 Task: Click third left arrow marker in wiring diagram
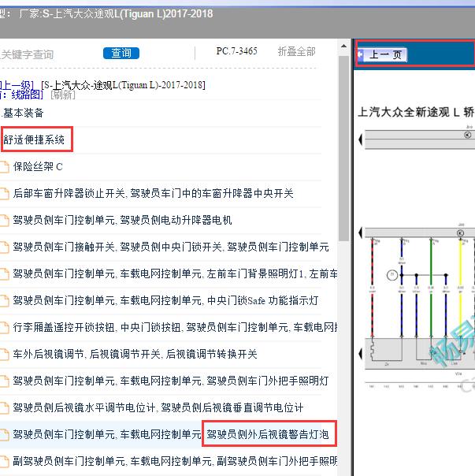pos(361,354)
